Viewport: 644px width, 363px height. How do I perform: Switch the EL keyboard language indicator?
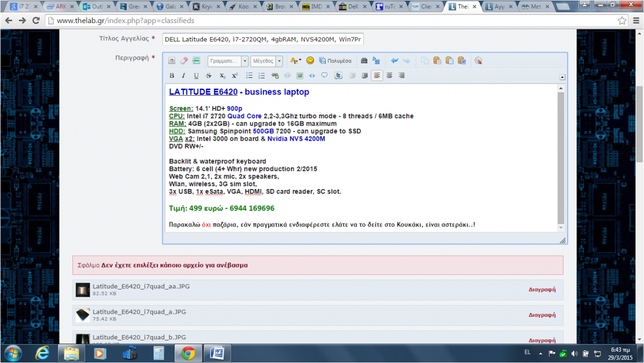527,353
